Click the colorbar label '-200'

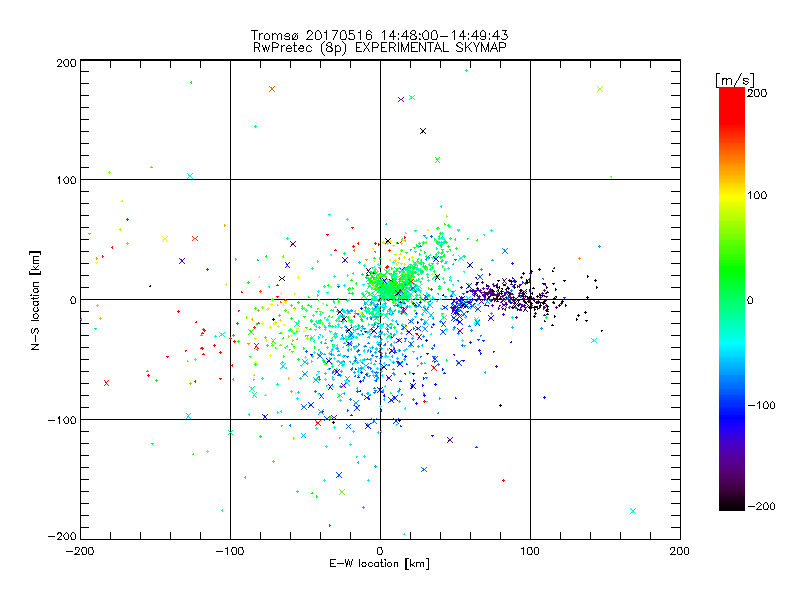pos(761,506)
